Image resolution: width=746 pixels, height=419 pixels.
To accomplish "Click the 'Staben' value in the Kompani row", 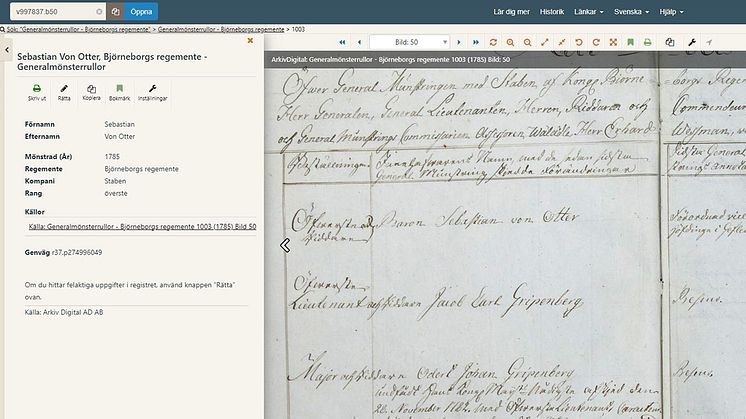I will click(115, 181).
